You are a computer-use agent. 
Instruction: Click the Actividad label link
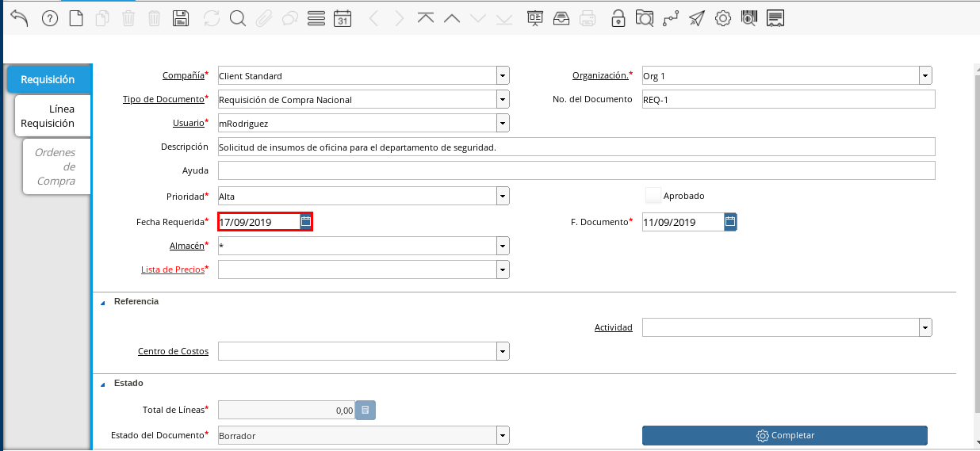[614, 327]
